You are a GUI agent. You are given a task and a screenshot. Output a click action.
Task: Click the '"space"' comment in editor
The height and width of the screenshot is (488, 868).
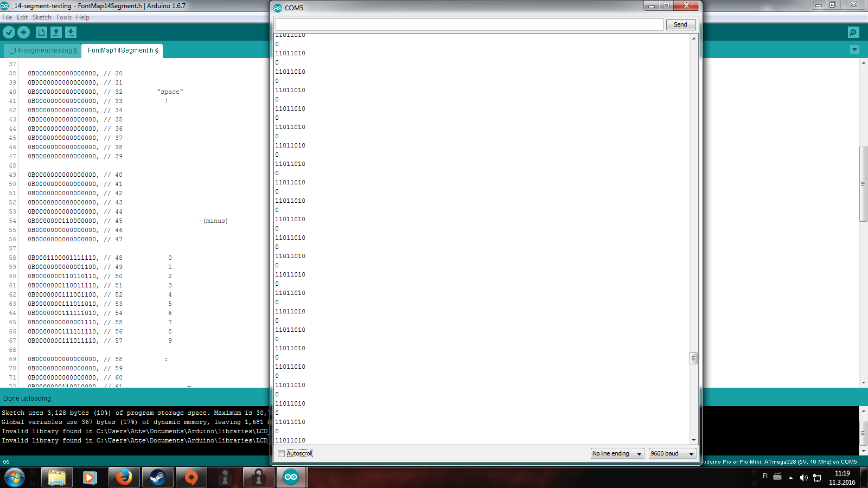click(170, 92)
